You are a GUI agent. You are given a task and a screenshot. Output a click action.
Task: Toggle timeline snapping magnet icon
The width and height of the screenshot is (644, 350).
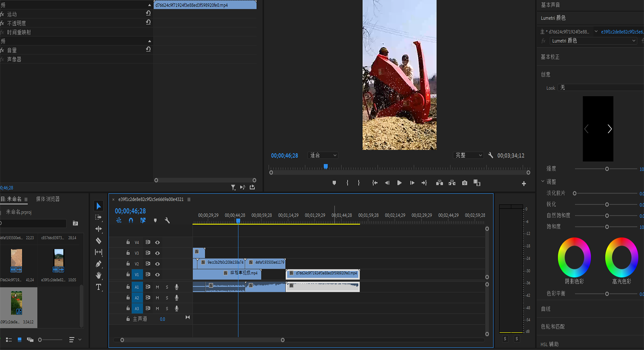(x=131, y=220)
